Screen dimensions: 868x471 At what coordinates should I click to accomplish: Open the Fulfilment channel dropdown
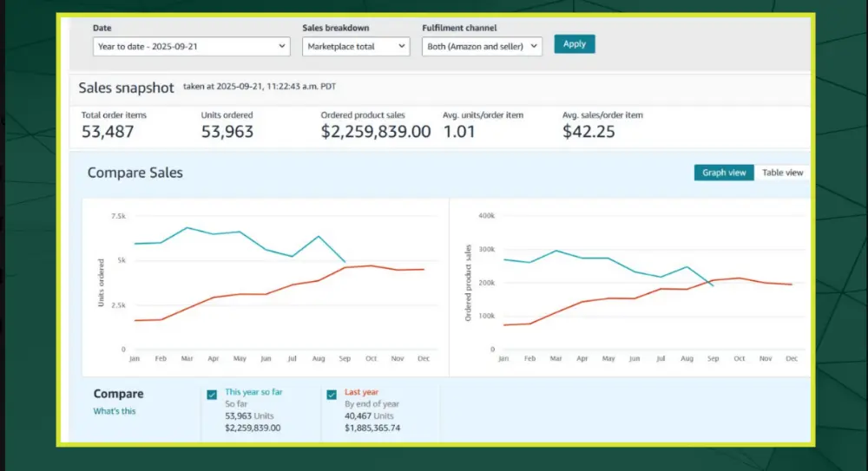[x=482, y=47]
